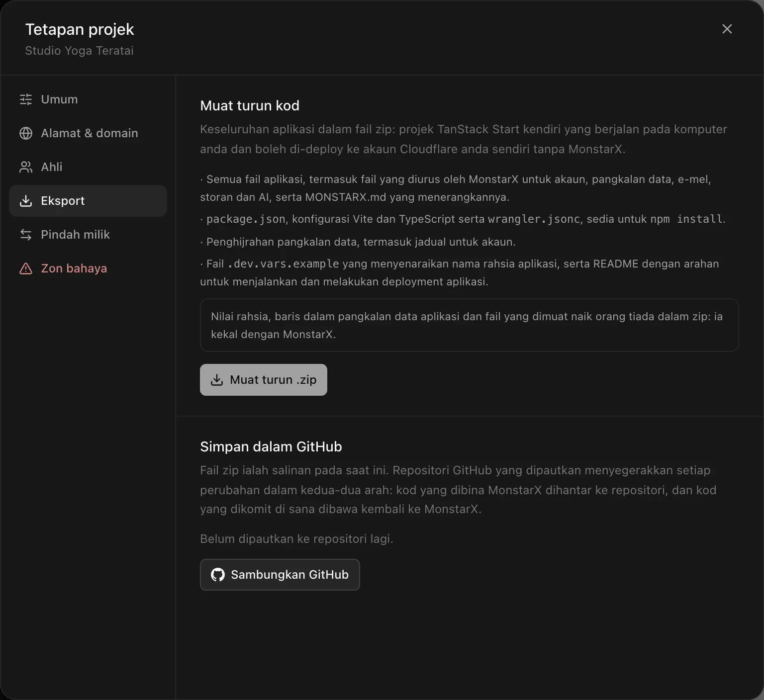Download the project via Muat turun .zip

point(264,380)
